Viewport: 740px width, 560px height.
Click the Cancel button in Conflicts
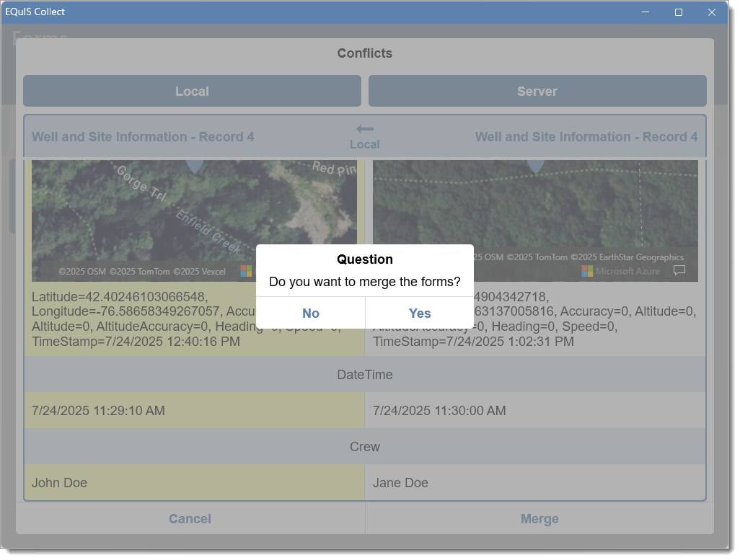(x=190, y=518)
